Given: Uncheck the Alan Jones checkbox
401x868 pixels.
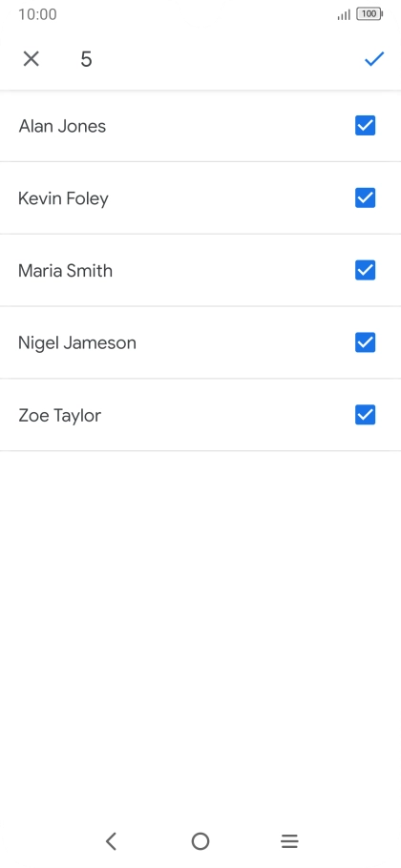Looking at the screenshot, I should point(365,126).
